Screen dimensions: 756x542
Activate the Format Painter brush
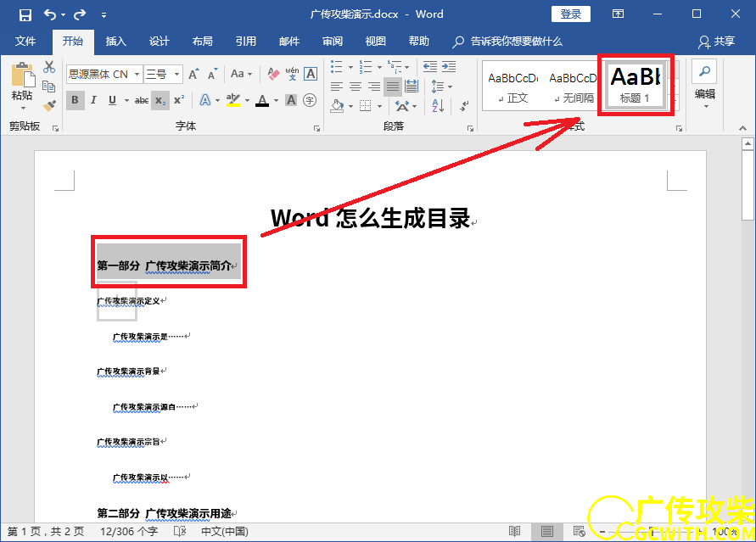pos(49,105)
